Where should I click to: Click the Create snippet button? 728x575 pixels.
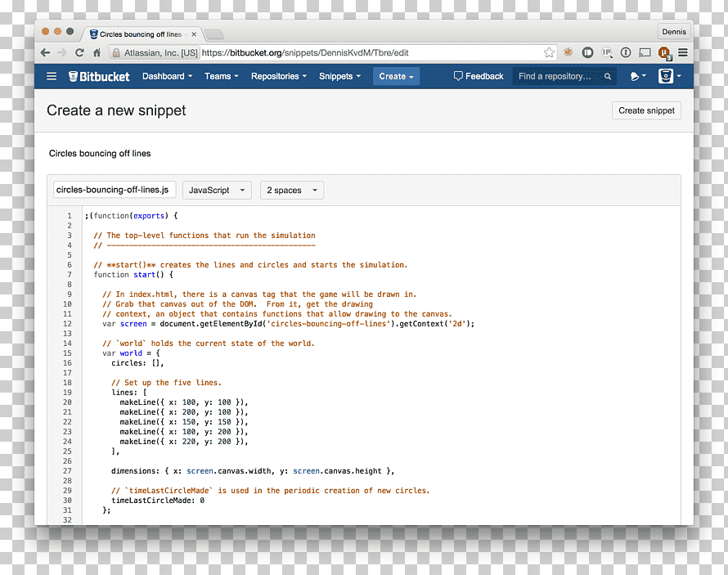[x=646, y=110]
